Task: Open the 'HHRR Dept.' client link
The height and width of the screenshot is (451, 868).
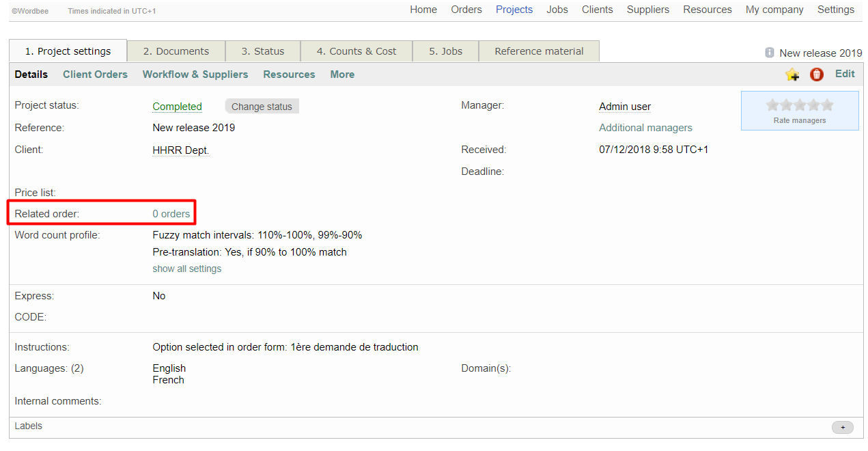Action: tap(180, 150)
